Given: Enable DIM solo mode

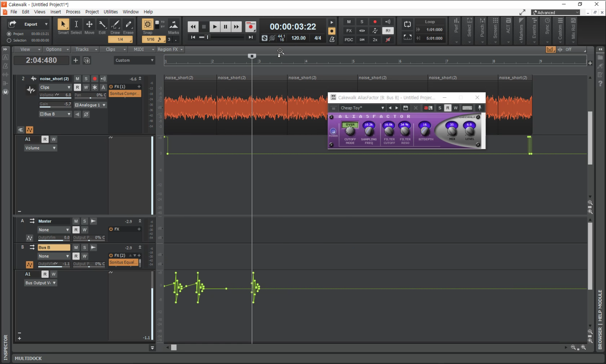Looking at the screenshot, I should click(x=362, y=40).
